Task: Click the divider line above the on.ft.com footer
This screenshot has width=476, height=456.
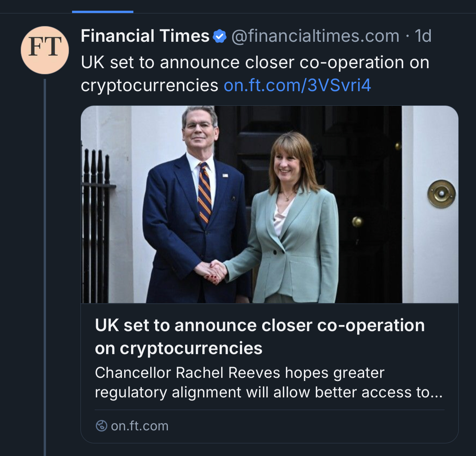Action: [x=269, y=410]
